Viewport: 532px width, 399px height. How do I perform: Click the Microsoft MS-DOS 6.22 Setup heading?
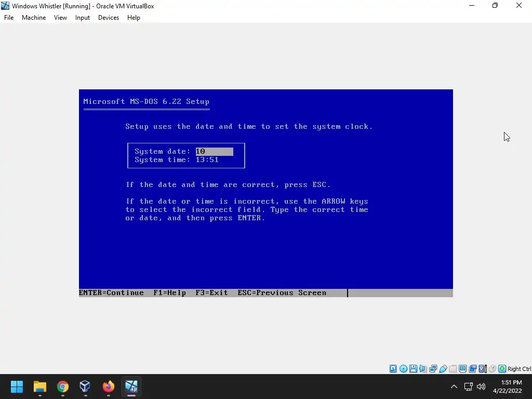tap(146, 101)
